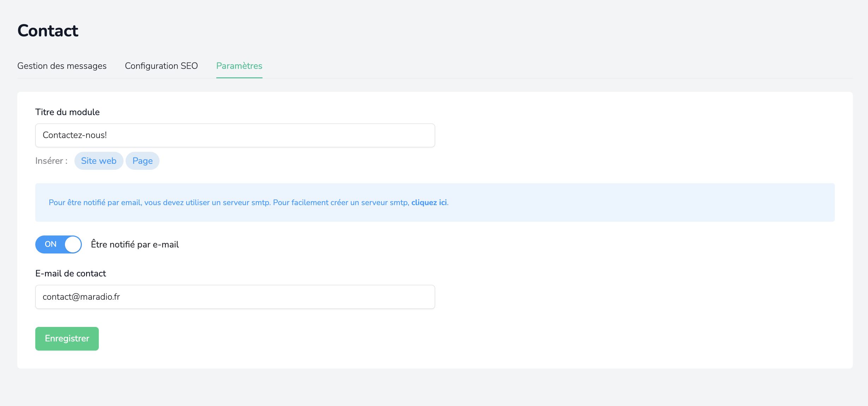
Task: Click the Contact page heading
Action: (x=48, y=31)
